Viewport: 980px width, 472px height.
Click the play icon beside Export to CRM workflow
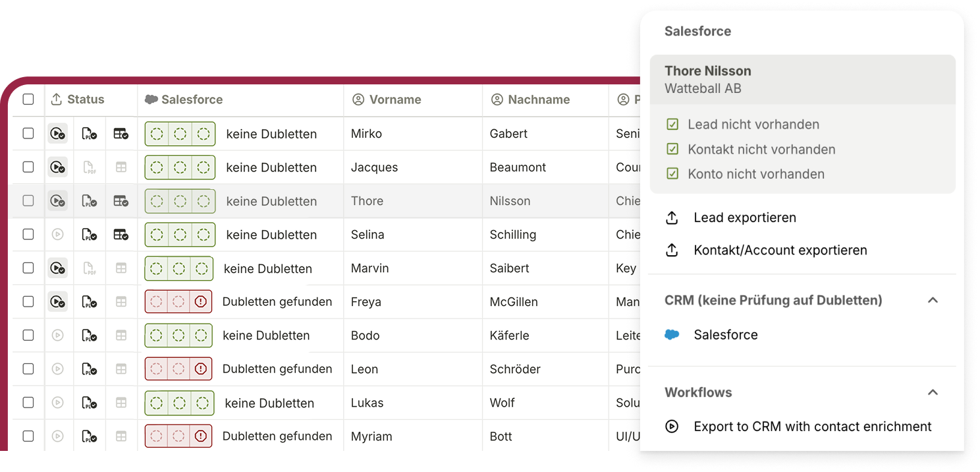[x=672, y=427]
